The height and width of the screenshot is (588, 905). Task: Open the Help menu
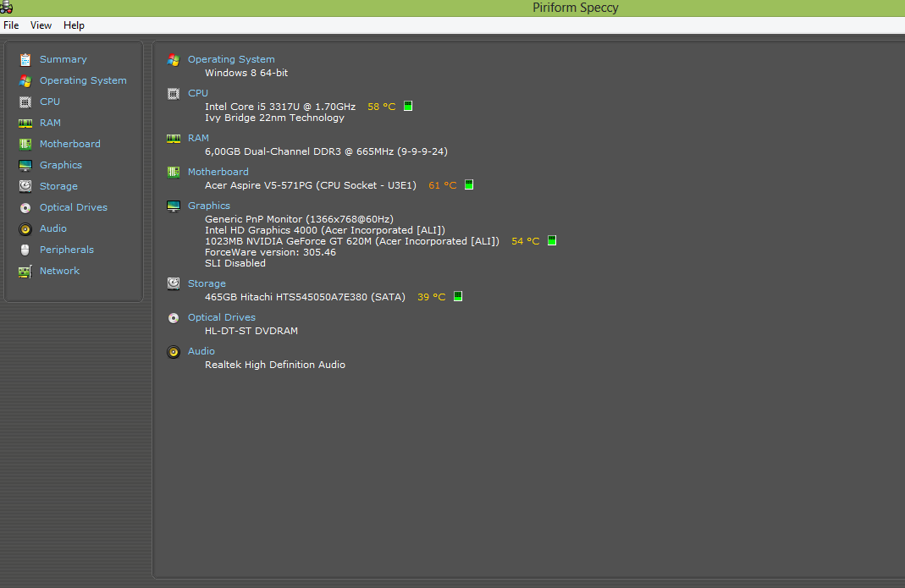pos(74,25)
